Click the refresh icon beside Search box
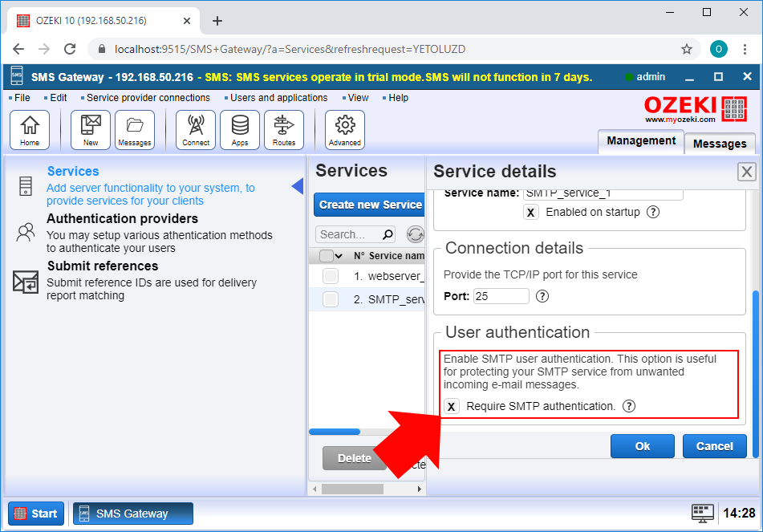Screen dimensions: 763x532 [x=415, y=234]
